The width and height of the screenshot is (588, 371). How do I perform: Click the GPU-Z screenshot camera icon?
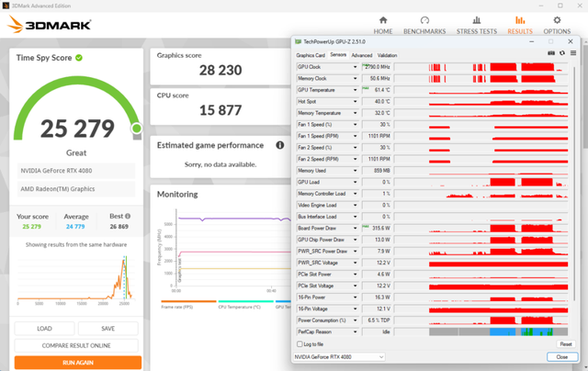(x=549, y=53)
